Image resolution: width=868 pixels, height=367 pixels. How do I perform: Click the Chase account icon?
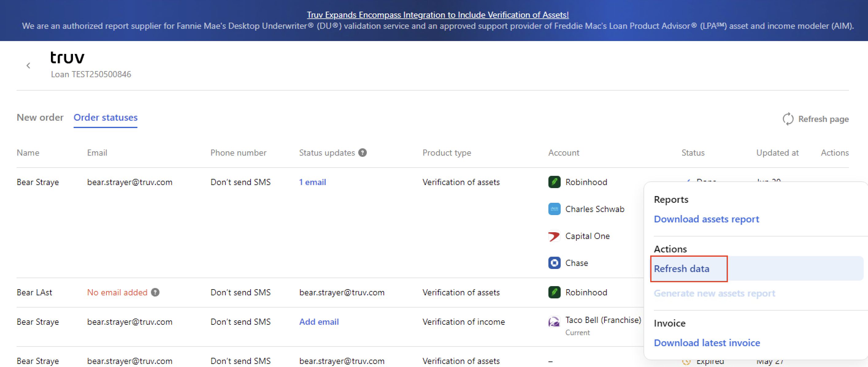point(554,263)
